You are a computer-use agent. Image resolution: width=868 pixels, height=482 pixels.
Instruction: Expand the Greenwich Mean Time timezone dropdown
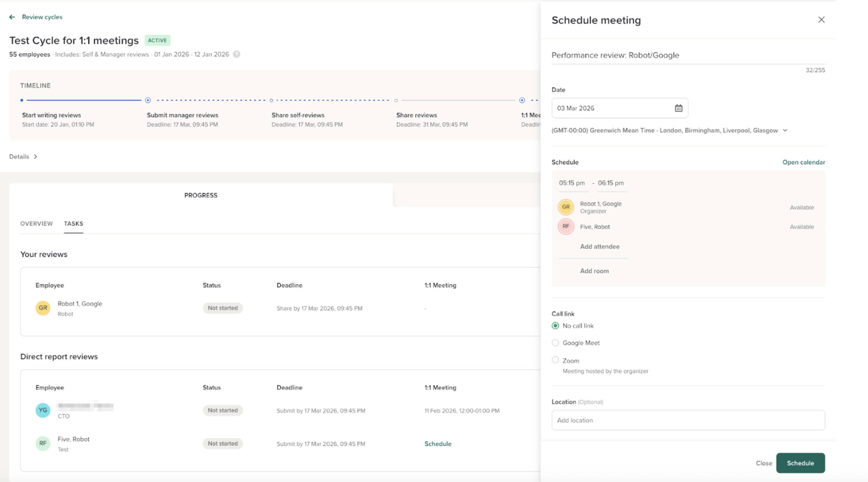(785, 130)
